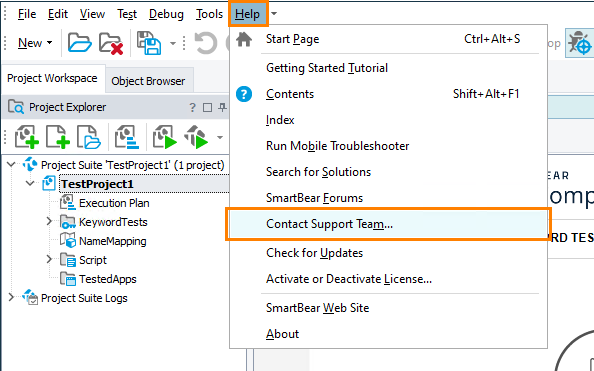594x371 pixels.
Task: Switch to Object Browser tab
Action: (148, 81)
